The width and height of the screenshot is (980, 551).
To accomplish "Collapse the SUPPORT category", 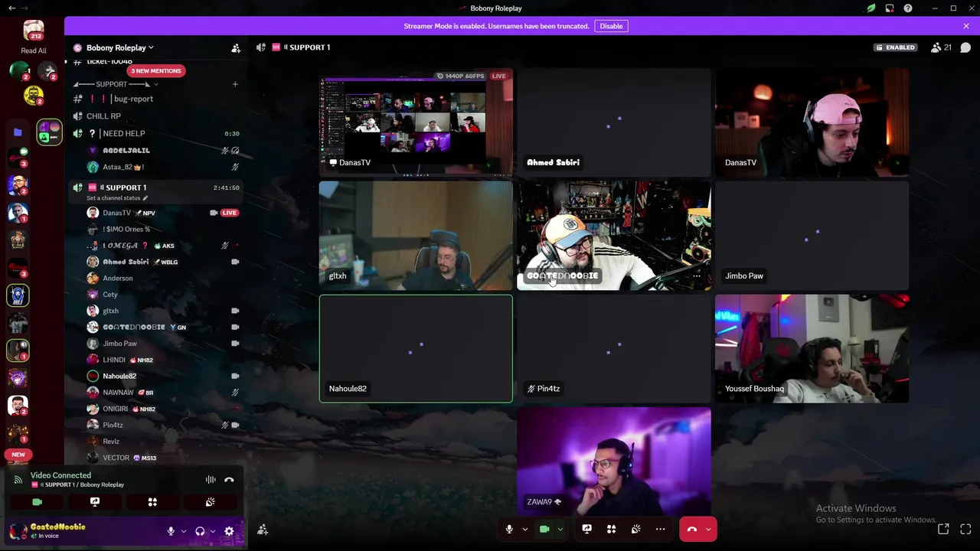I will pyautogui.click(x=116, y=84).
